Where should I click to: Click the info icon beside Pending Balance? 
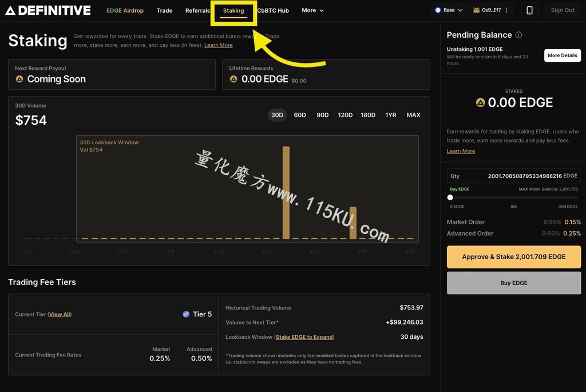coord(518,35)
